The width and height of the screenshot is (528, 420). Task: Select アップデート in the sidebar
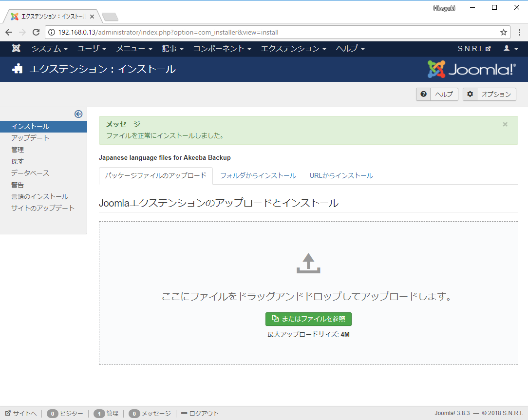pos(30,138)
